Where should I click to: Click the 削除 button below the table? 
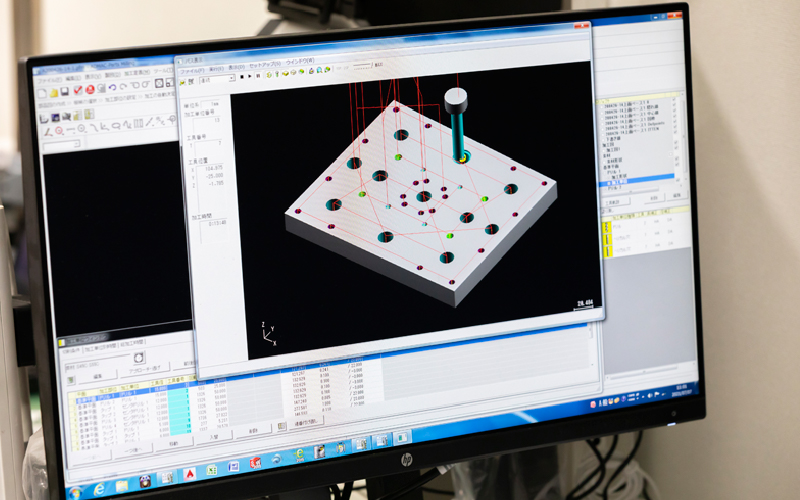click(254, 431)
